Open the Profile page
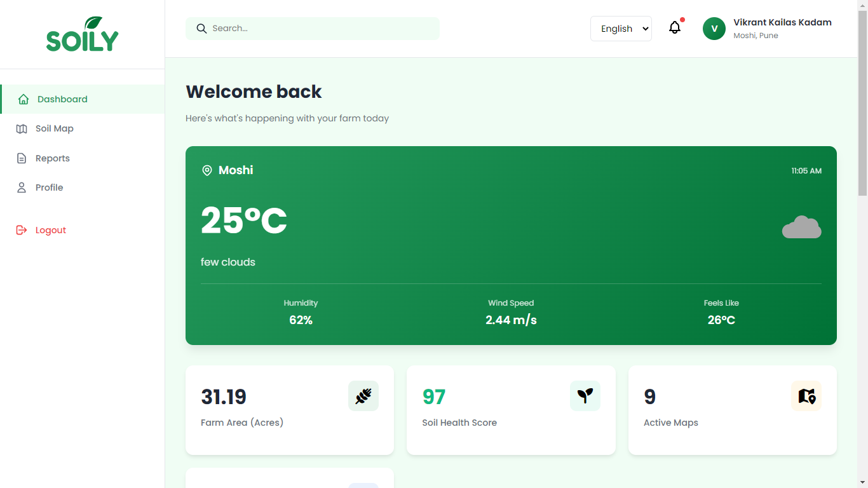The image size is (868, 488). tap(83, 187)
